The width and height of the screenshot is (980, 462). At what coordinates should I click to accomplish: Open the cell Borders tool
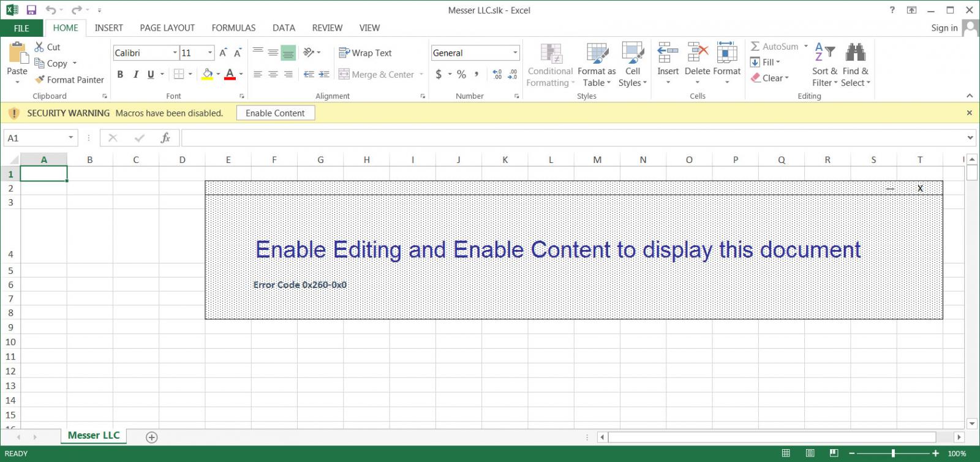[178, 74]
